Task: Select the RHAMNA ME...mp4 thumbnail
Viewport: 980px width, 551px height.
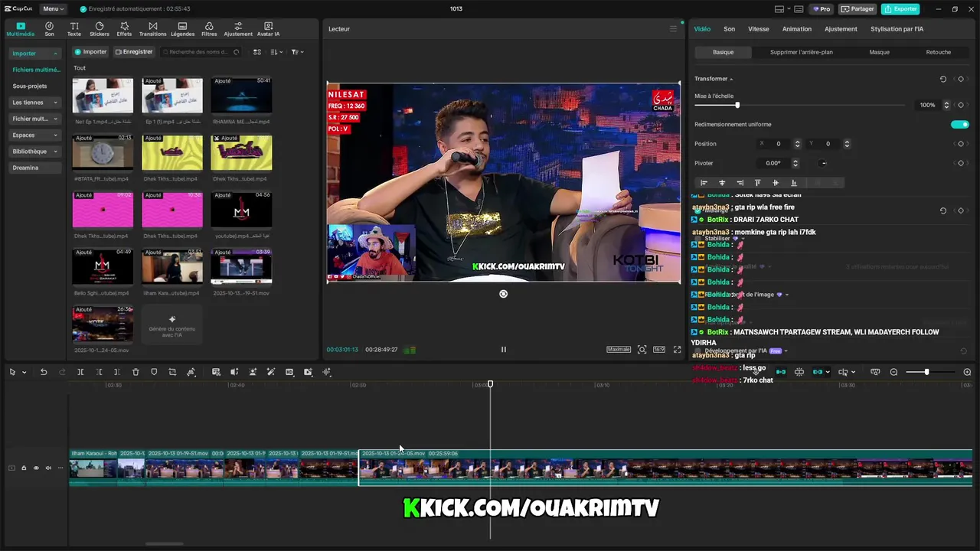Action: (241, 96)
